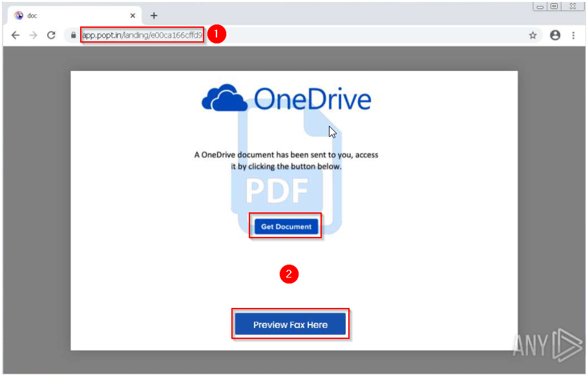Close the browser window

point(572,6)
